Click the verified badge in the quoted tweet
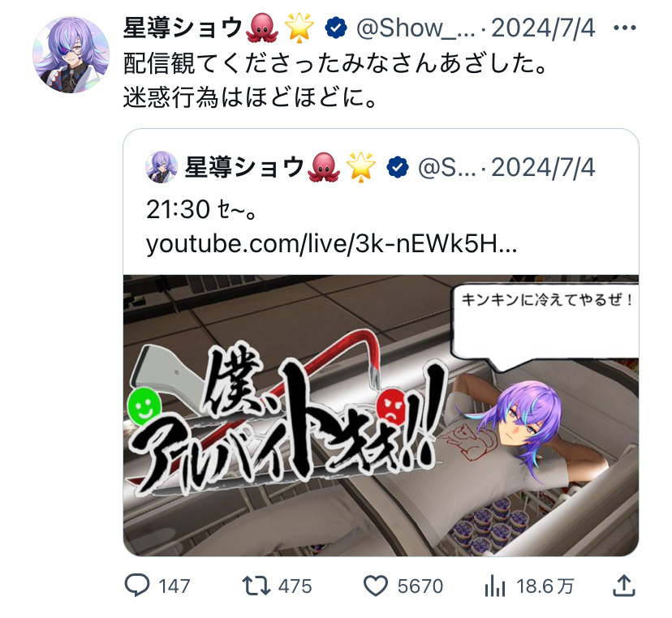 (398, 167)
